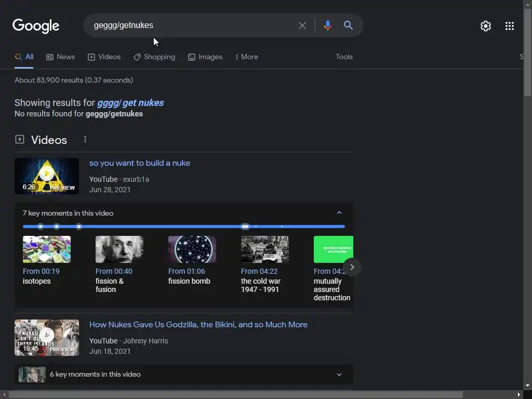The height and width of the screenshot is (399, 532).
Task: Open the fission bomb key moment thumbnail
Action: point(192,249)
